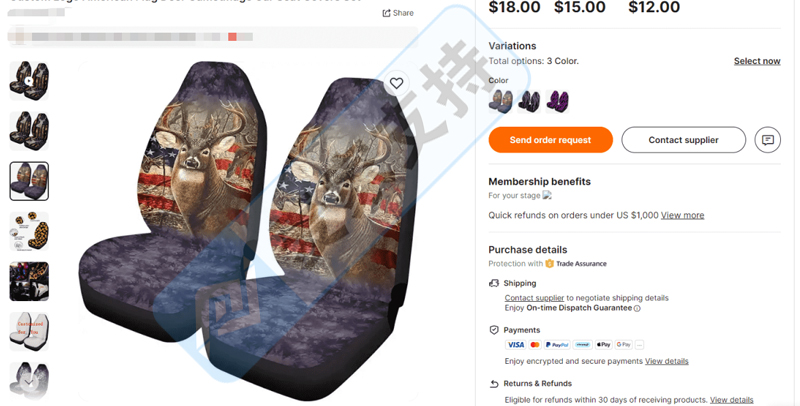
Task: Select the video thumbnail with play icon
Action: point(29,81)
